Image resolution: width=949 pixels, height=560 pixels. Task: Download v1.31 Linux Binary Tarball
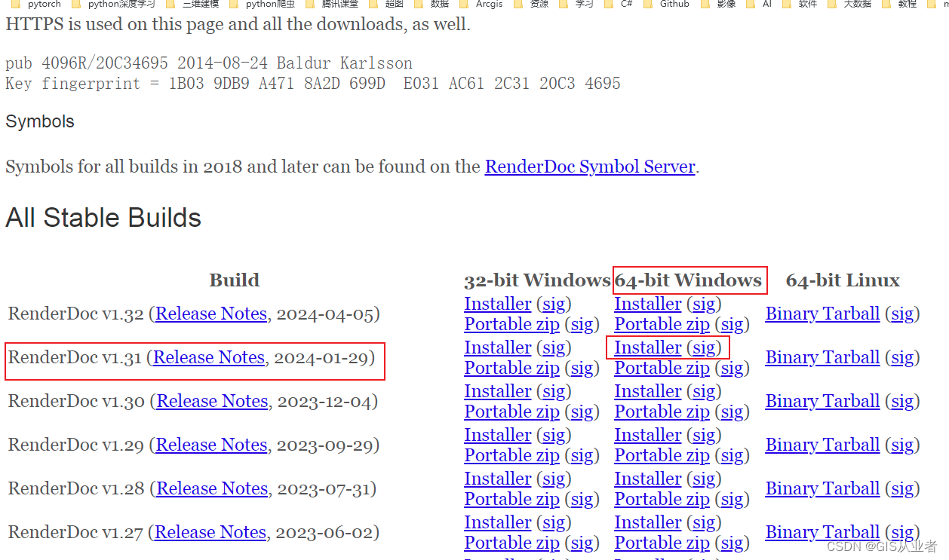(x=822, y=357)
